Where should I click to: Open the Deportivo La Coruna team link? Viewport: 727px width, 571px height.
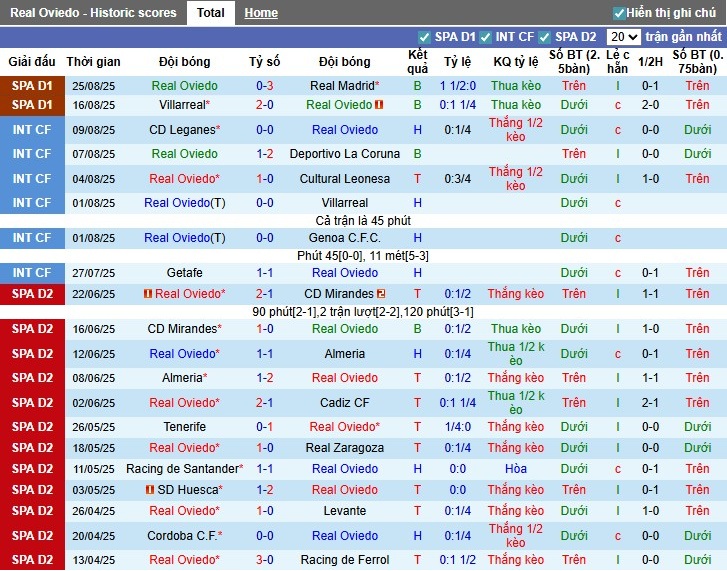(344, 154)
